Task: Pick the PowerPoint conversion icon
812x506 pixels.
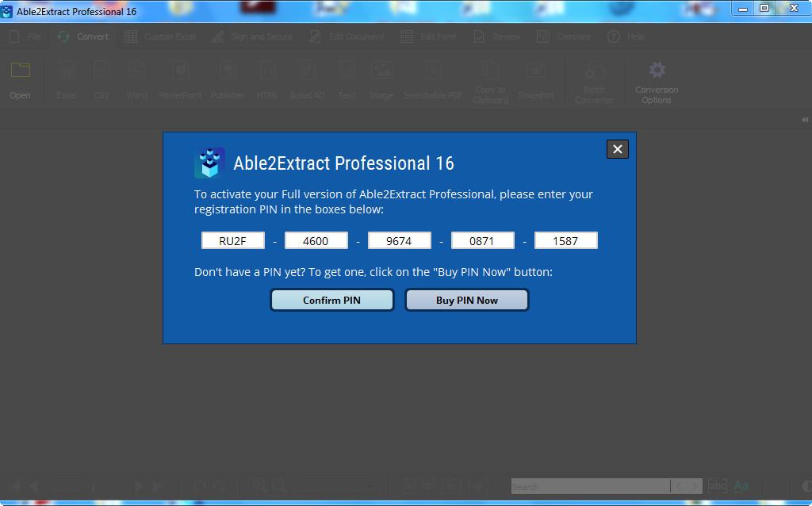Action: pyautogui.click(x=180, y=70)
